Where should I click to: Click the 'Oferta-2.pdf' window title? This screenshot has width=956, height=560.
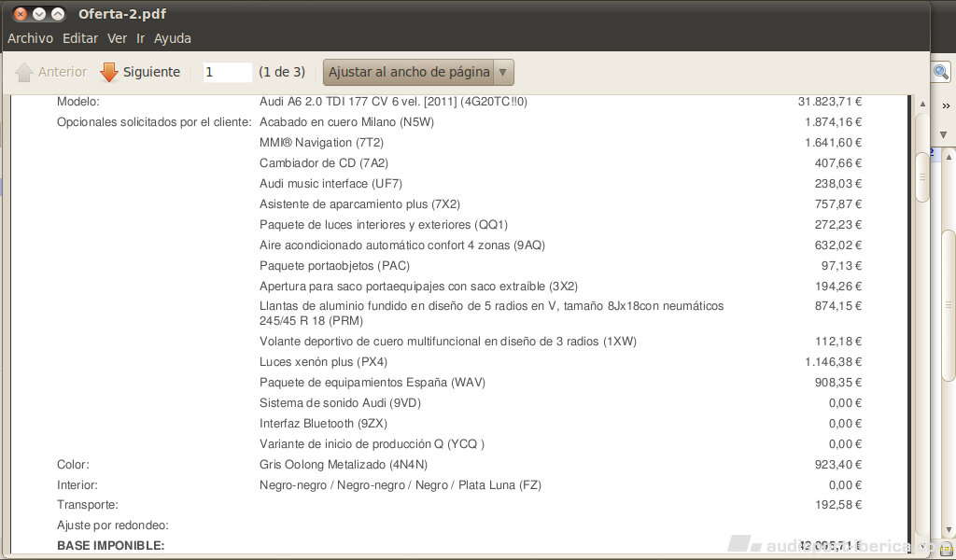(122, 13)
